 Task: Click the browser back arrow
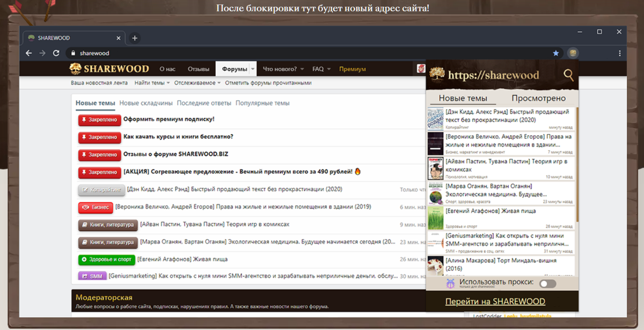[28, 53]
